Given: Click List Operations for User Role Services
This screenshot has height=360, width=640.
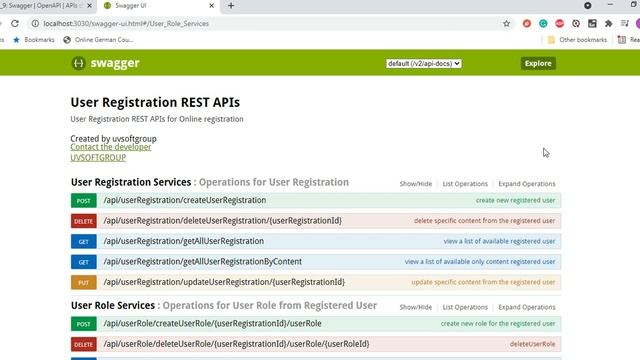Looking at the screenshot, I should tap(465, 307).
